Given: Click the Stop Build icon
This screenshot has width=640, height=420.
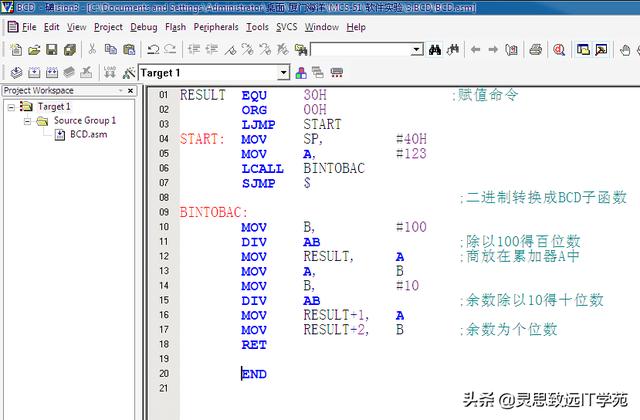Looking at the screenshot, I should 86,73.
